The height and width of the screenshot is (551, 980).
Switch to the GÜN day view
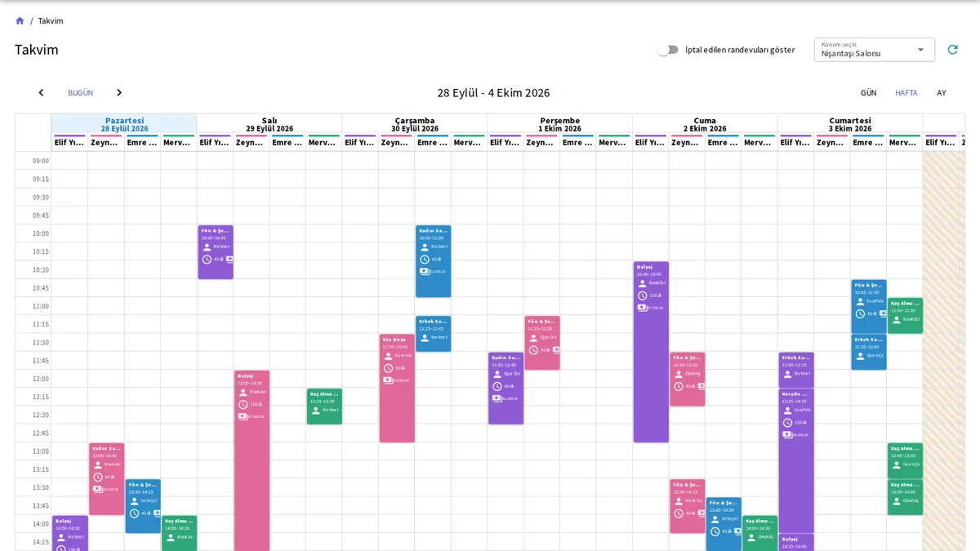[868, 93]
